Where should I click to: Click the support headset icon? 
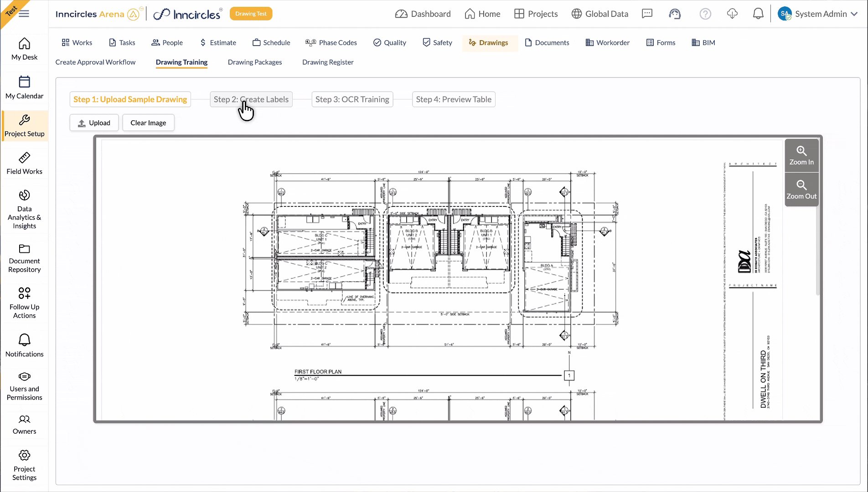tap(675, 14)
